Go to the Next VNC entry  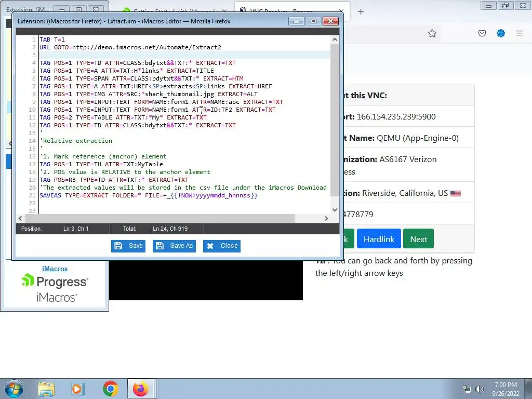418,239
